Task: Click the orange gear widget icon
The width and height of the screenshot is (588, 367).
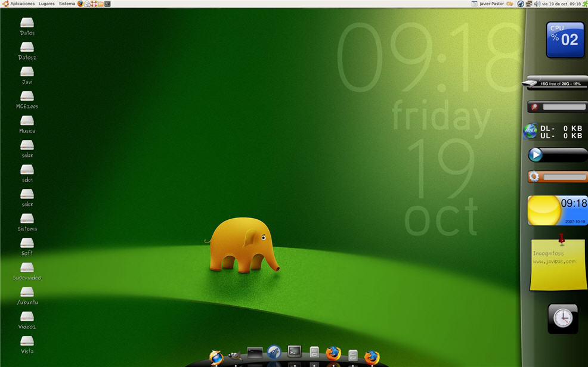Action: click(x=534, y=177)
